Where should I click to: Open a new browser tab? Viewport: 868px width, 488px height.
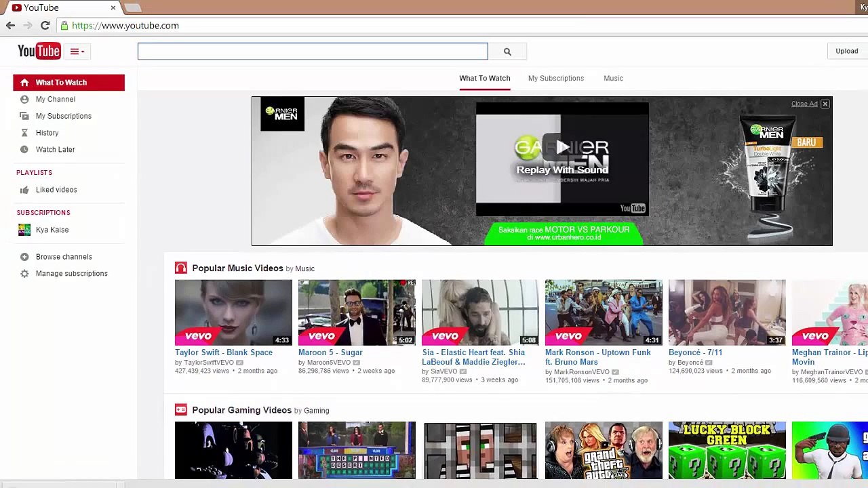pyautogui.click(x=133, y=7)
